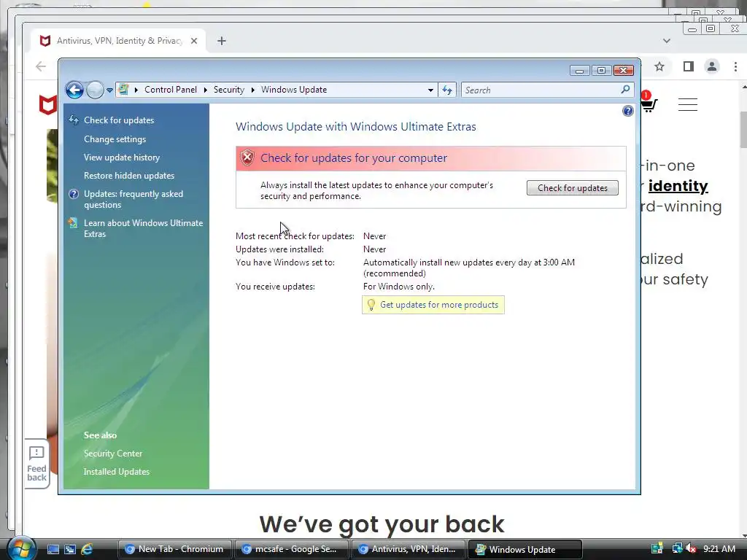Click Show Desktop quick launch icon
Image resolution: width=747 pixels, height=560 pixels.
coord(53,549)
